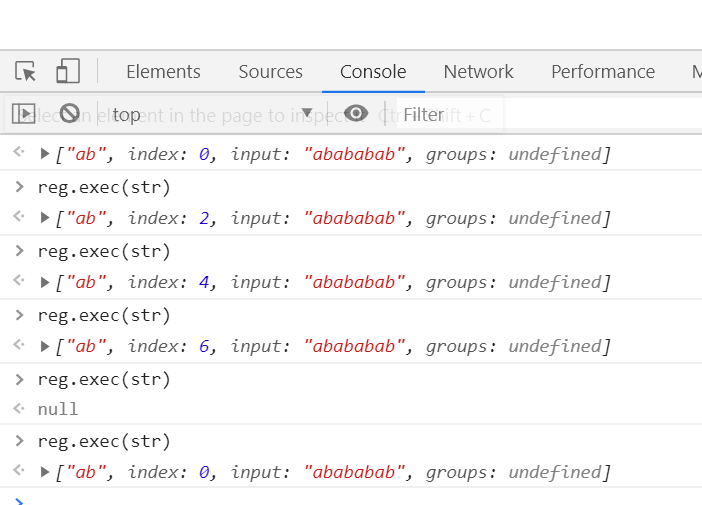Open the Performance tab

pyautogui.click(x=603, y=72)
